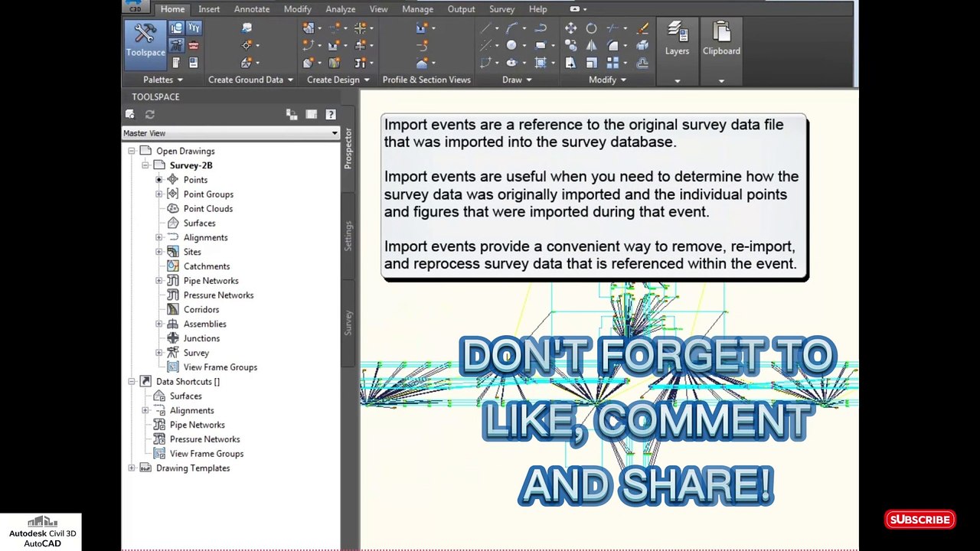Select the Move modify tool

click(x=570, y=28)
